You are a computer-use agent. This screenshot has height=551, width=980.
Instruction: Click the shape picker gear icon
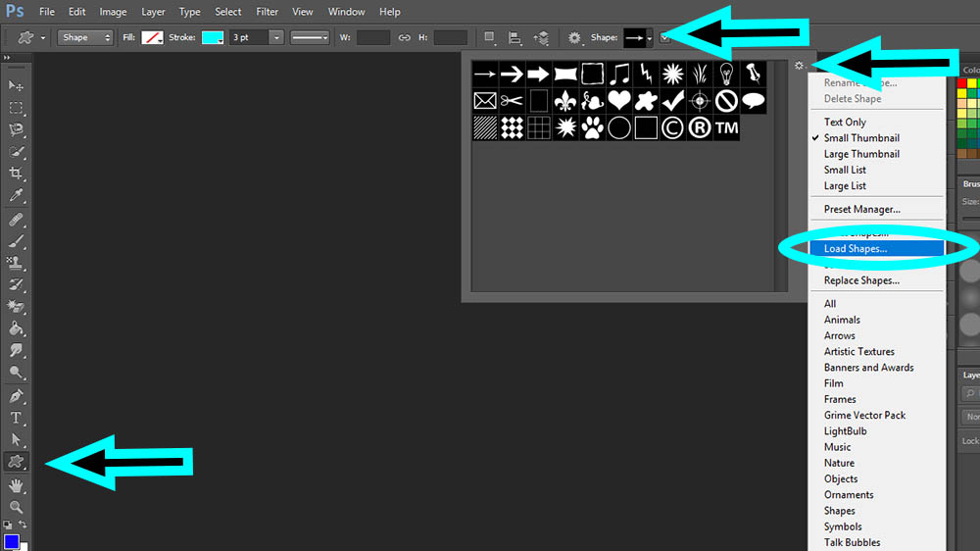tap(800, 65)
